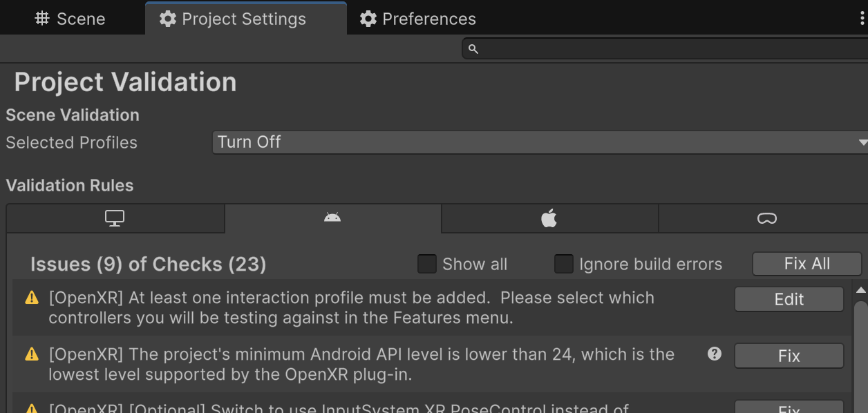The height and width of the screenshot is (413, 868).
Task: Select the visionOS headset platform tab
Action: pyautogui.click(x=766, y=218)
